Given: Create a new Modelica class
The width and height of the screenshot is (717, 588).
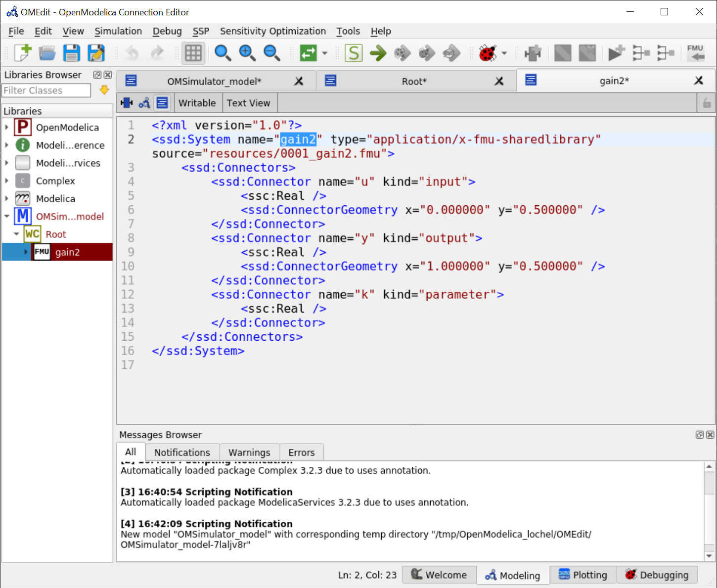Looking at the screenshot, I should coord(23,53).
